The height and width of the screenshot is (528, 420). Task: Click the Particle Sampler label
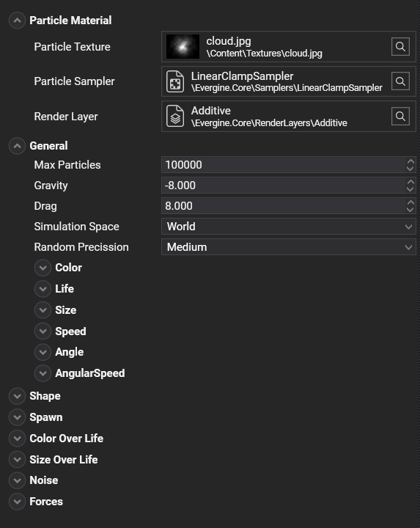coord(74,81)
